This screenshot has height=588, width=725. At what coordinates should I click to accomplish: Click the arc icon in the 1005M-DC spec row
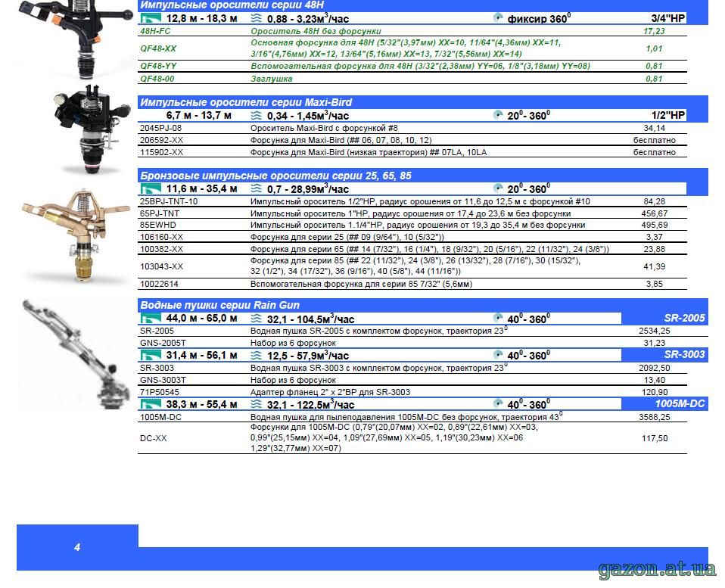point(497,404)
